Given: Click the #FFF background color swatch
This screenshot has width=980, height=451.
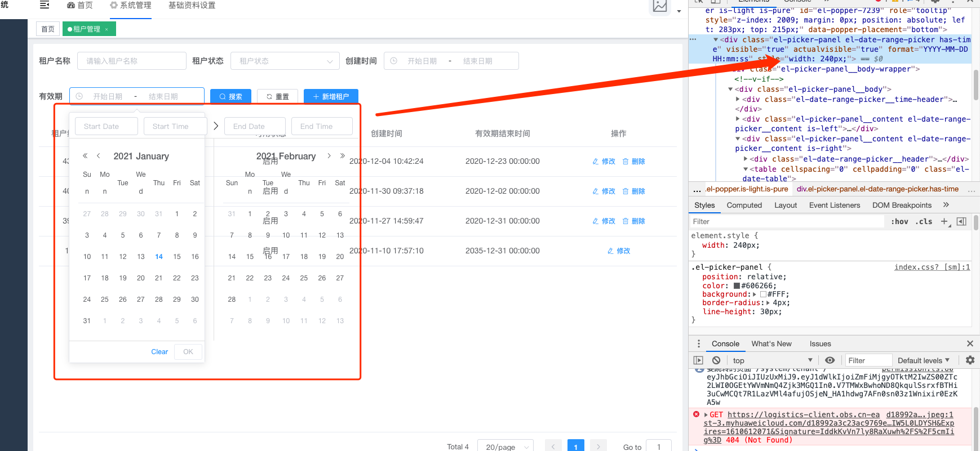Looking at the screenshot, I should point(763,294).
